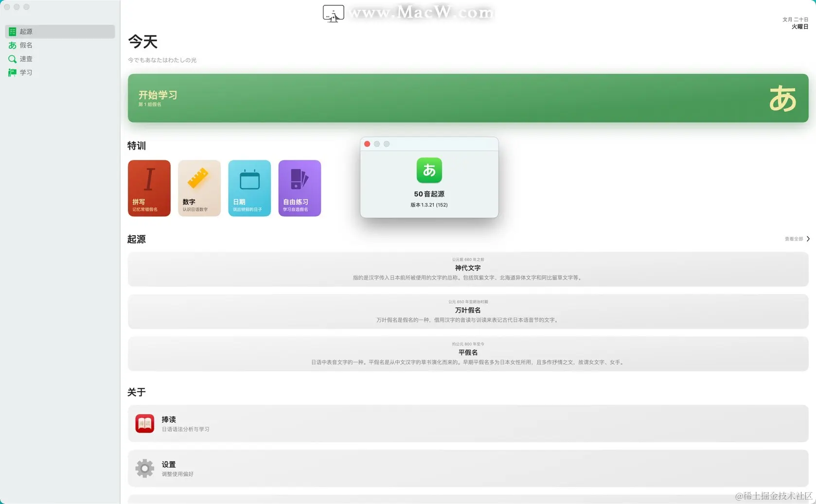The image size is (816, 504).
Task: Click the cards icon on 自由练习 card
Action: click(299, 179)
